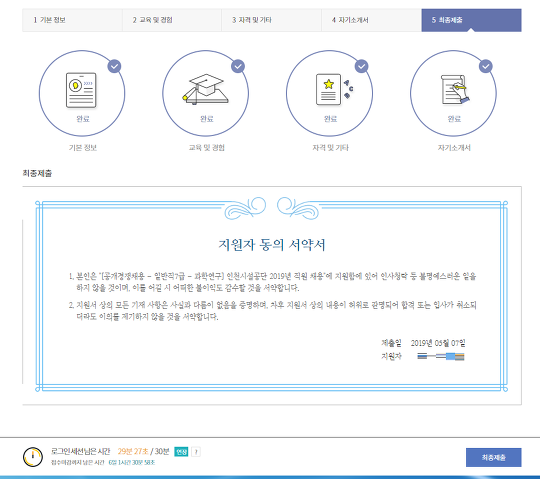Click the 완료 status in 교육 및 경험 circle
The width and height of the screenshot is (540, 479).
pos(207,119)
